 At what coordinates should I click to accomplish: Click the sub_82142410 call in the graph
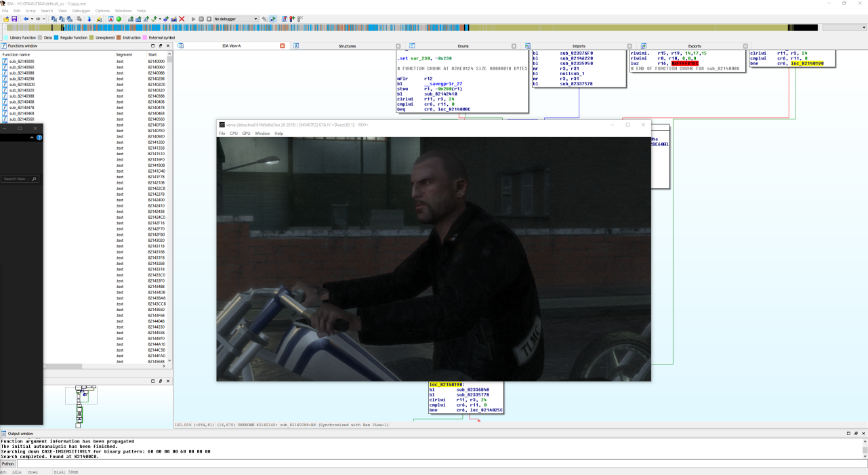click(x=442, y=94)
